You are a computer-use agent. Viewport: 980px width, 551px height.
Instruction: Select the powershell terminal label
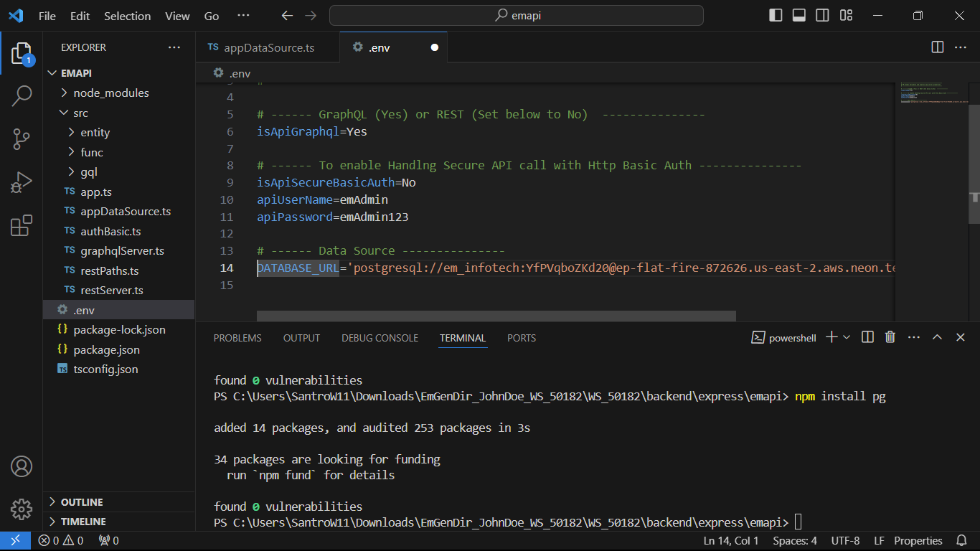click(783, 338)
